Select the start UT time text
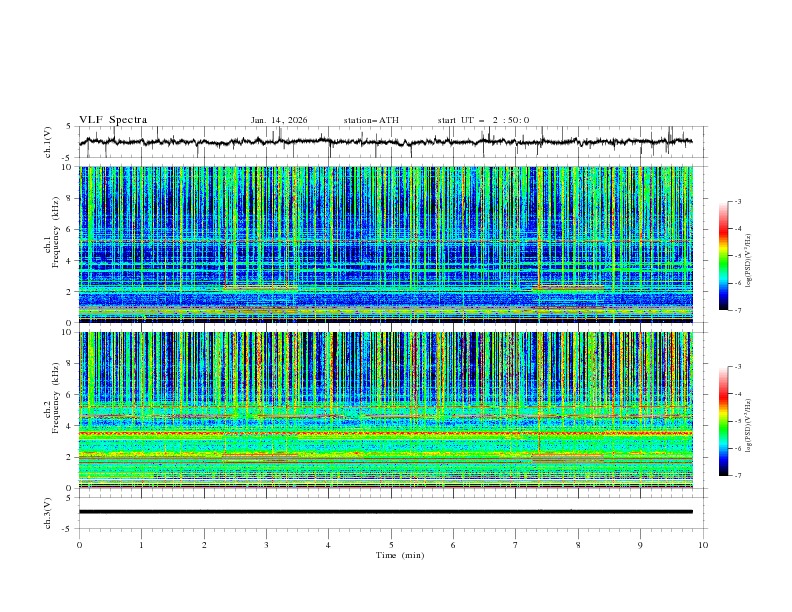Viewport: 792px width, 612px height. [483, 120]
